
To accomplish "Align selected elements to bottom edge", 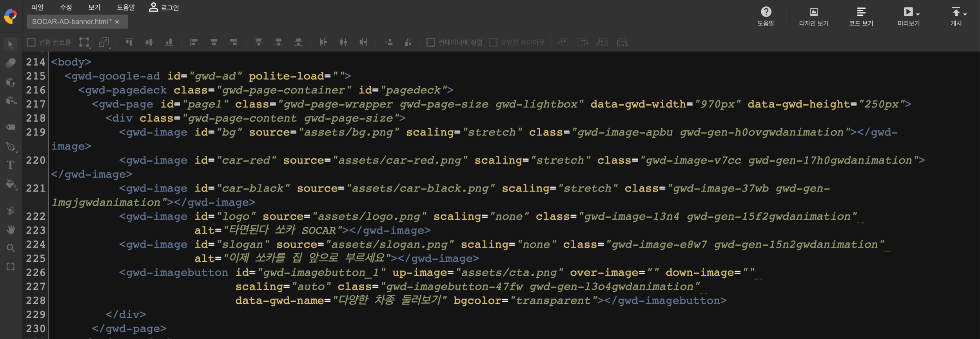I will 169,42.
